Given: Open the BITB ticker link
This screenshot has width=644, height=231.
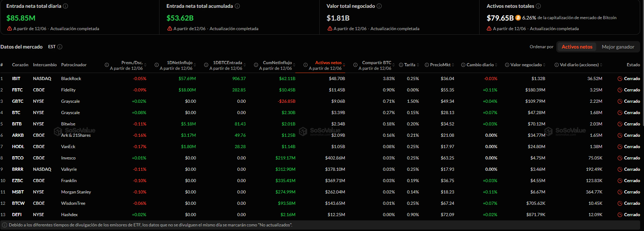Looking at the screenshot, I should [17, 124].
